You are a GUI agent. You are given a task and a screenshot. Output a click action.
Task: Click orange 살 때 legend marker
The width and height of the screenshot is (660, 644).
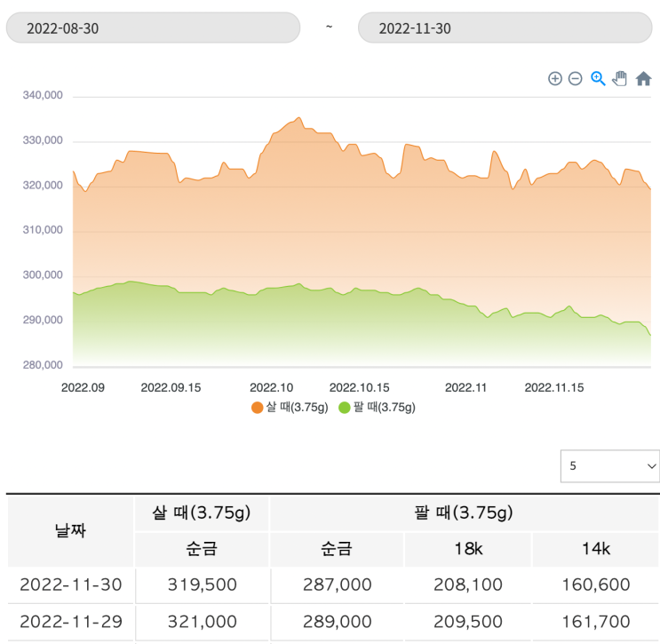point(258,408)
